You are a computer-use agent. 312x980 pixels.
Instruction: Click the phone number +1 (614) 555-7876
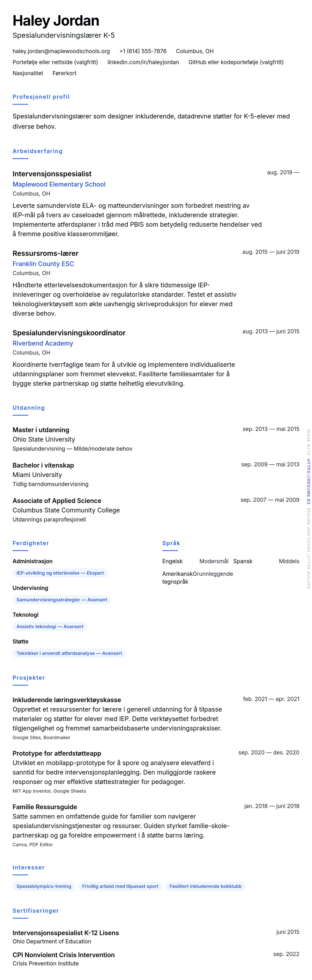pos(142,51)
